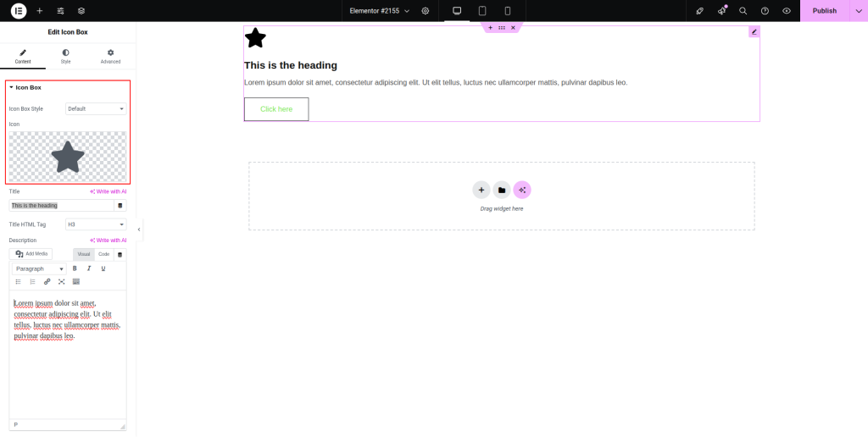This screenshot has width=868, height=437.
Task: Toggle italic in description editor
Action: coord(88,268)
